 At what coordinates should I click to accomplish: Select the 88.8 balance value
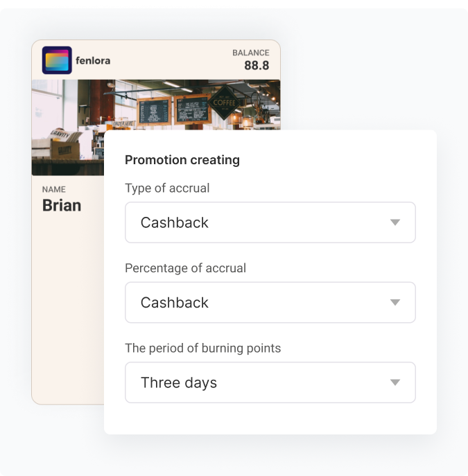[x=257, y=66]
